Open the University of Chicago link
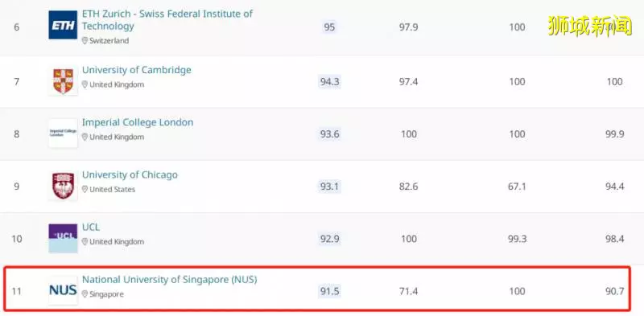 [130, 174]
